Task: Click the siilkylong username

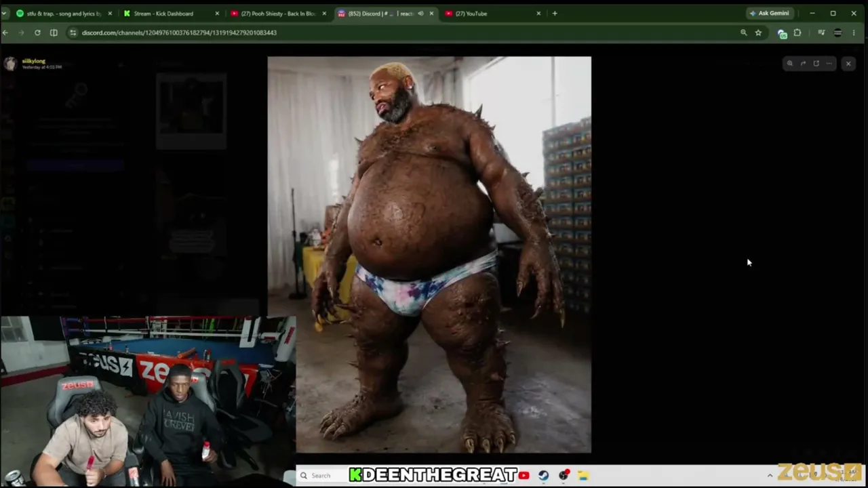Action: pyautogui.click(x=34, y=61)
